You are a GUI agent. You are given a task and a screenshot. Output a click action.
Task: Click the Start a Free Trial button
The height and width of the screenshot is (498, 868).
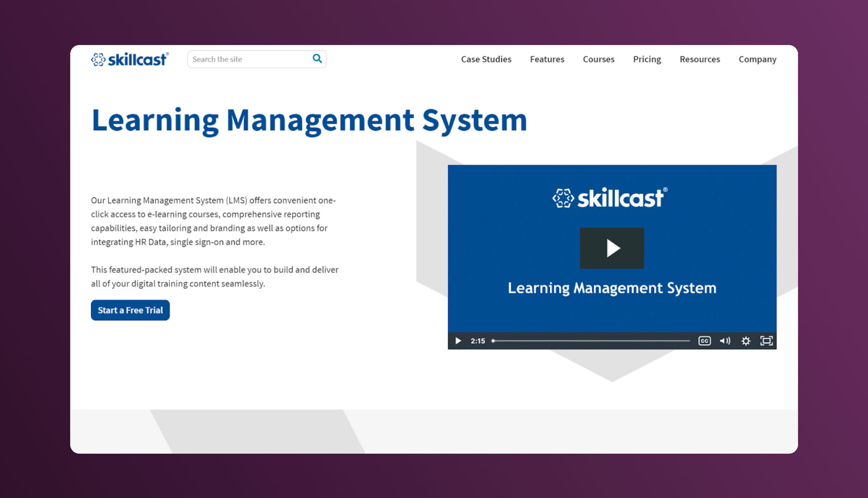click(130, 310)
